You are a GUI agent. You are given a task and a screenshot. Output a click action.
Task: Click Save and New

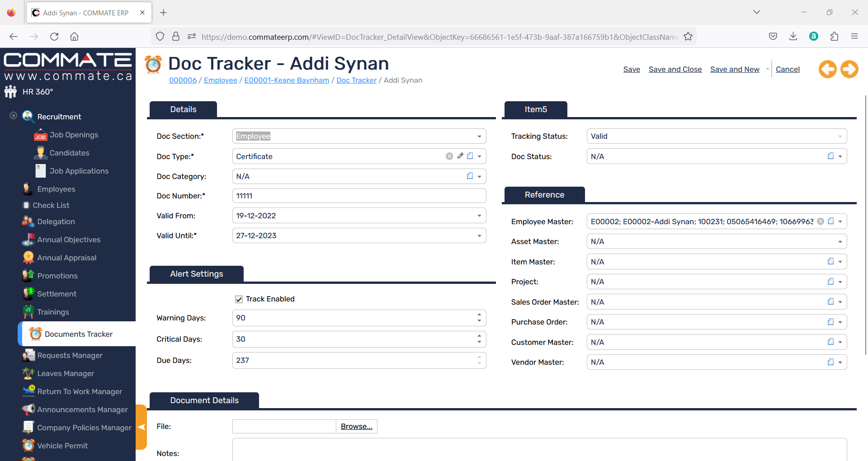click(x=735, y=69)
